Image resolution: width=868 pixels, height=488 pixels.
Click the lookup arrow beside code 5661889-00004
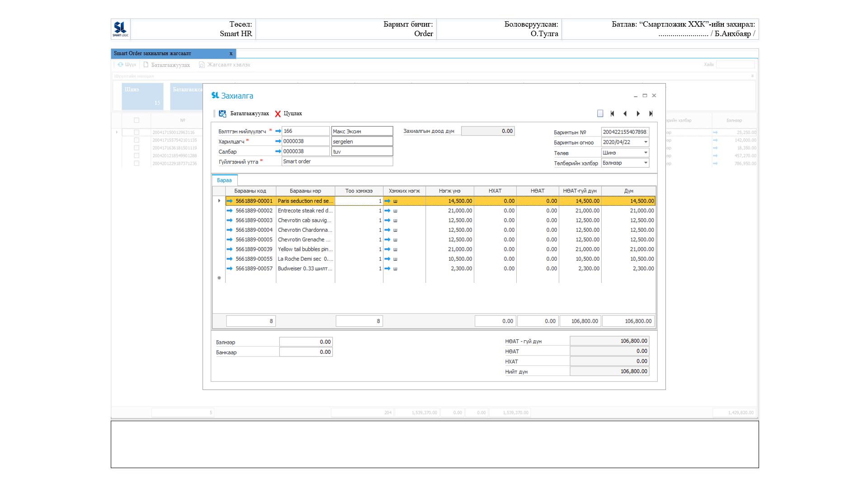230,230
